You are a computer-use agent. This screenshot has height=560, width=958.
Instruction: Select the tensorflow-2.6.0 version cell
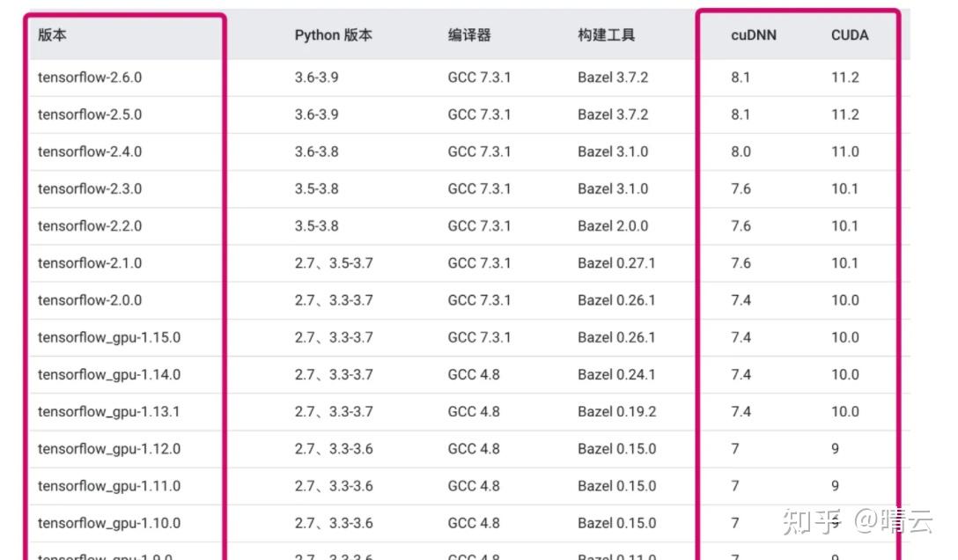(90, 77)
